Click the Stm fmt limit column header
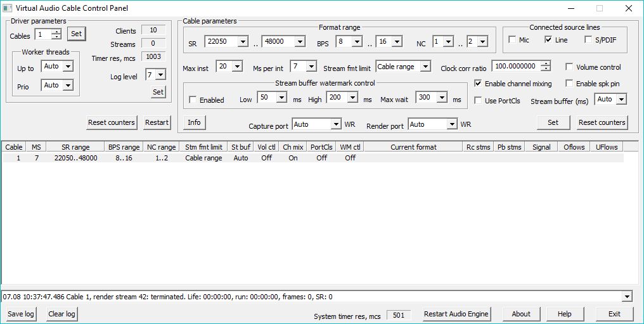 (x=203, y=147)
